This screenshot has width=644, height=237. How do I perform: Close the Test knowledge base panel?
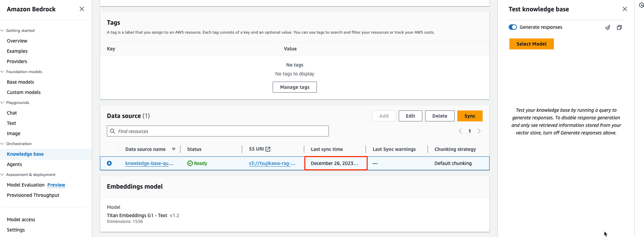coord(625,9)
